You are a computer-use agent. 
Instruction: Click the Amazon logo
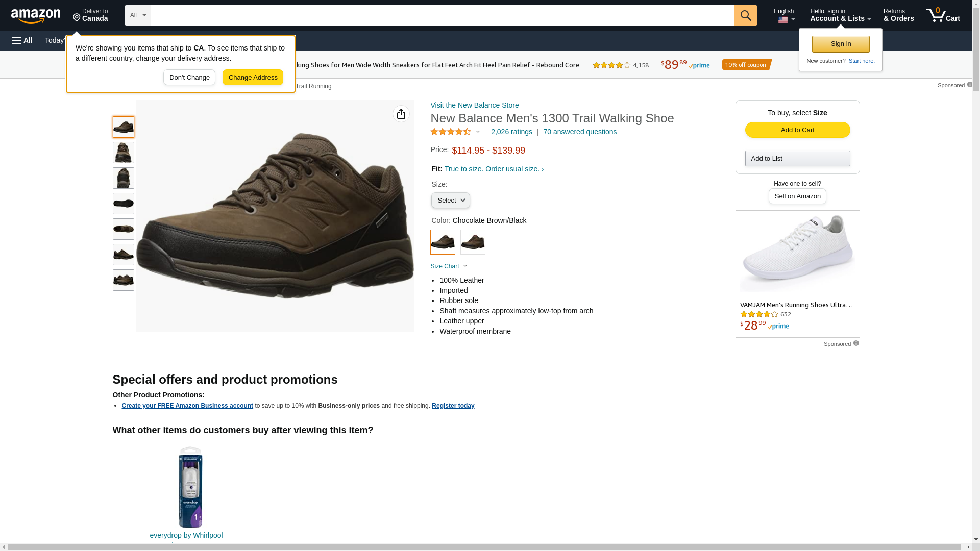(36, 16)
